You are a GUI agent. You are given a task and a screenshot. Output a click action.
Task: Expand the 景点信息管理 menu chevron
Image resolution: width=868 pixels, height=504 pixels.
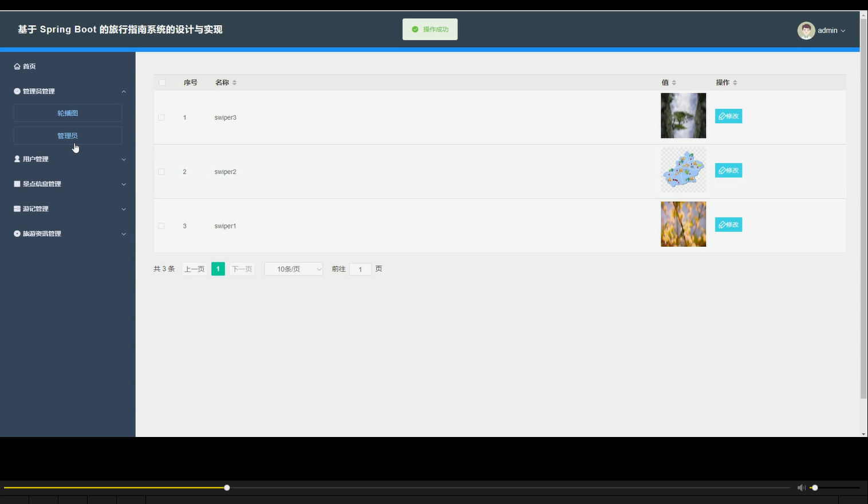pyautogui.click(x=124, y=184)
